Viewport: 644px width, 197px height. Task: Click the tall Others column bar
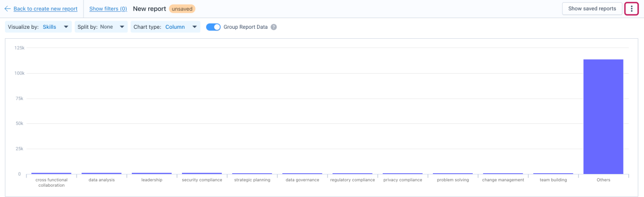(x=603, y=117)
